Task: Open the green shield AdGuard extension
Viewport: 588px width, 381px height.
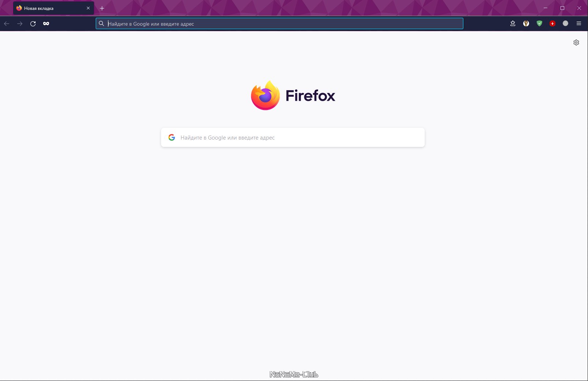Action: pos(539,23)
